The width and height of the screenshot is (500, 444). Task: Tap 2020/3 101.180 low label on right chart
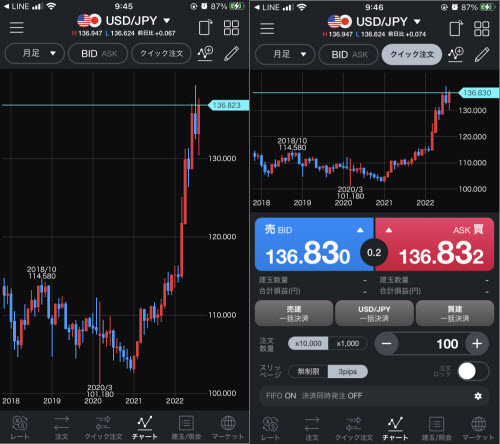point(350,193)
